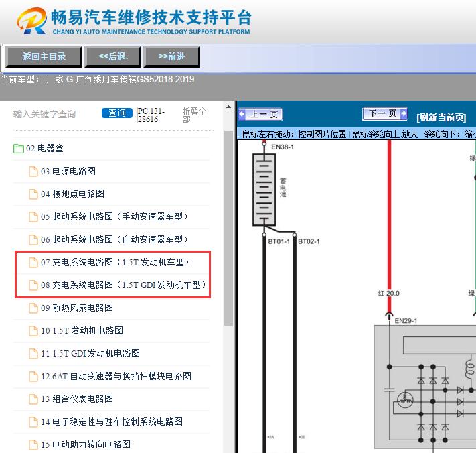The width and height of the screenshot is (476, 453).
Task: Click document icon beside 08 充电系统电路图
Action: tap(33, 285)
